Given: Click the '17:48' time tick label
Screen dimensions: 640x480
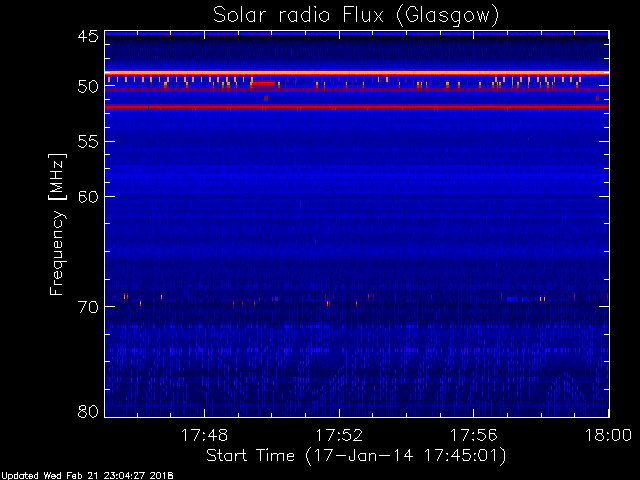Looking at the screenshot, I should [204, 436].
